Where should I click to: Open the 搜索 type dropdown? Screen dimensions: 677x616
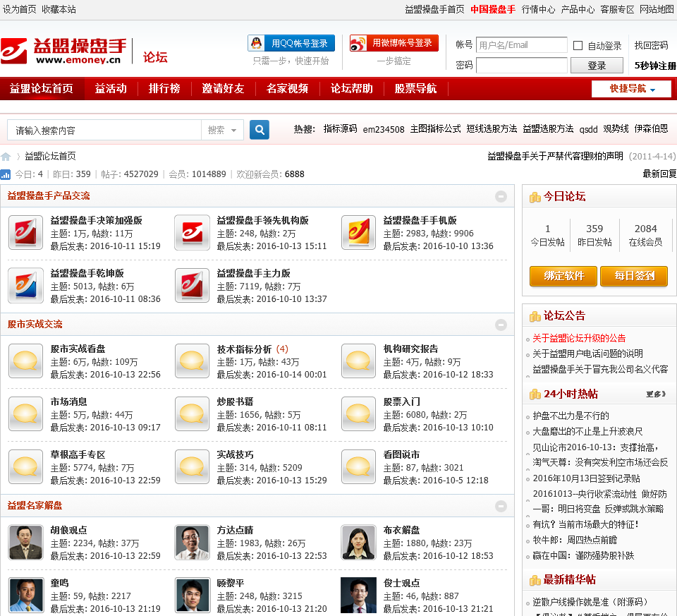pos(222,130)
